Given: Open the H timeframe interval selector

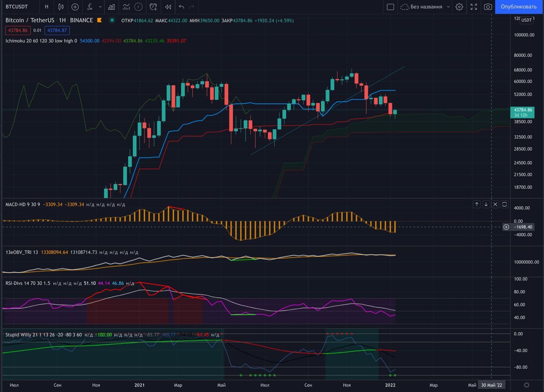Looking at the screenshot, I should pyautogui.click(x=46, y=7).
